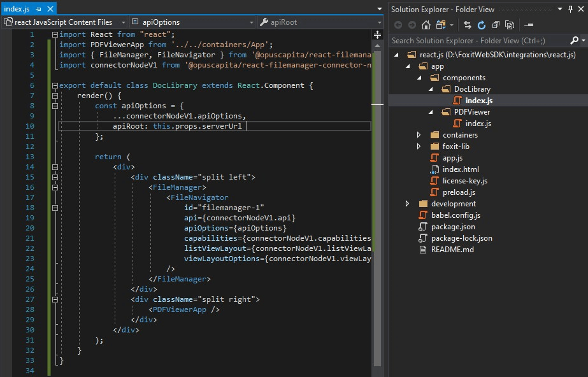The width and height of the screenshot is (588, 377).
Task: Collapse the DocLibrary folder
Action: click(431, 89)
